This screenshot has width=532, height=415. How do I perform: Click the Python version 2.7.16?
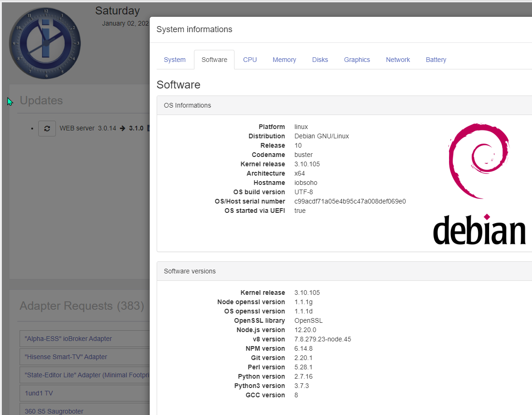click(x=304, y=377)
